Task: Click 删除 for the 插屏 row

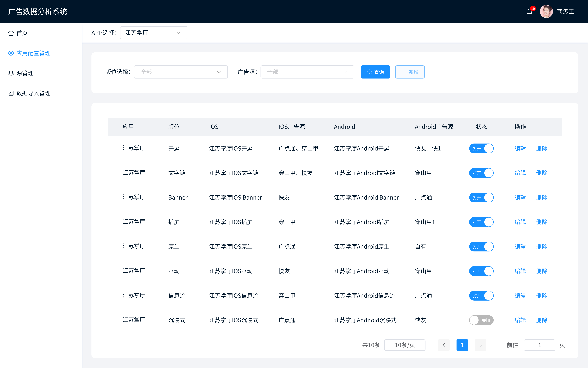Action: point(542,222)
